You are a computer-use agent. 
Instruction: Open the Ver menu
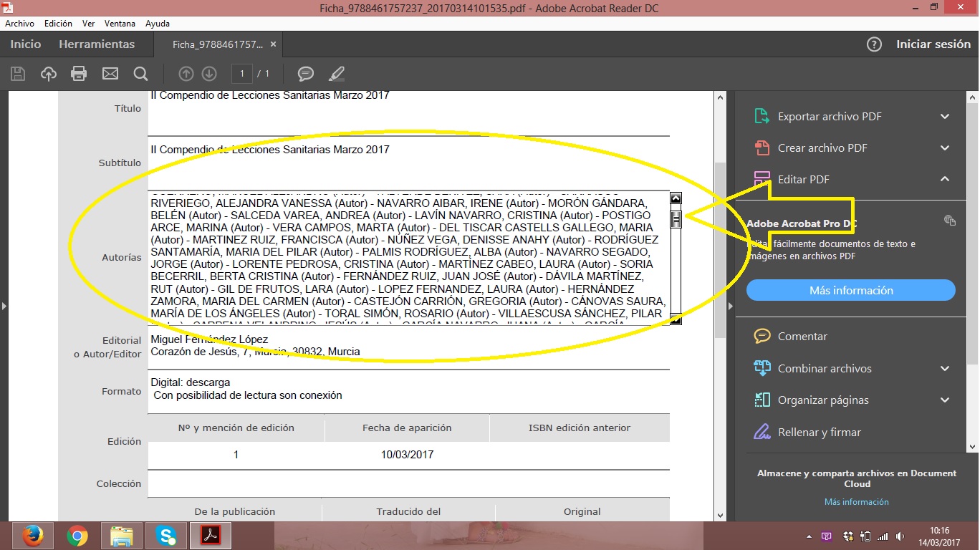[x=89, y=24]
